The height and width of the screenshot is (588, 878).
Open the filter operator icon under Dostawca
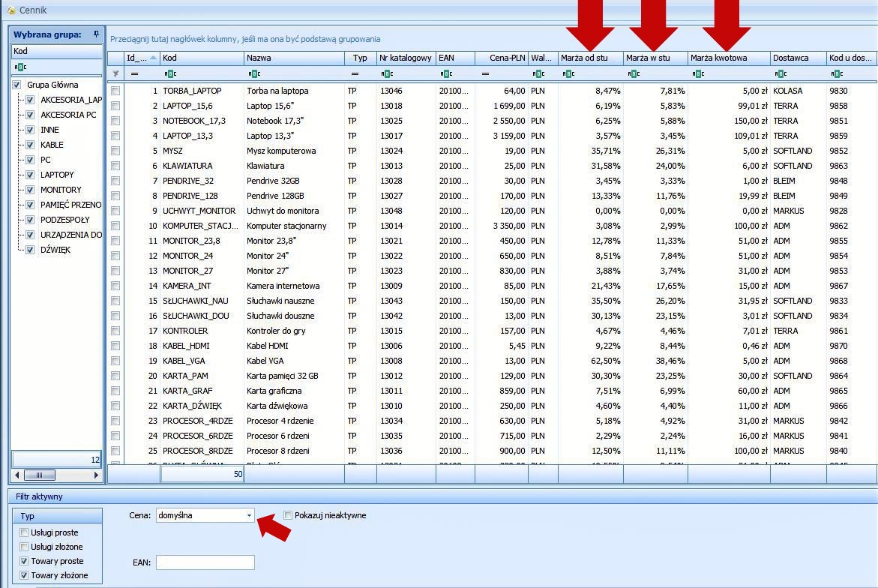781,73
